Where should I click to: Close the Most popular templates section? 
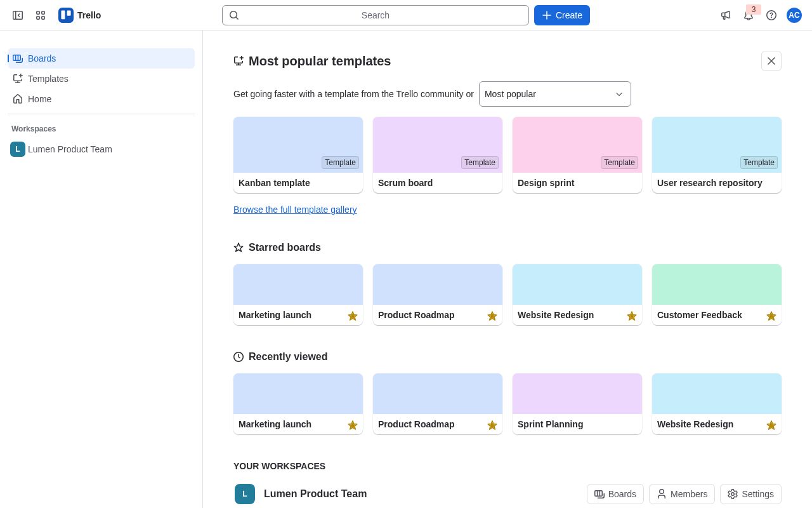tap(771, 61)
